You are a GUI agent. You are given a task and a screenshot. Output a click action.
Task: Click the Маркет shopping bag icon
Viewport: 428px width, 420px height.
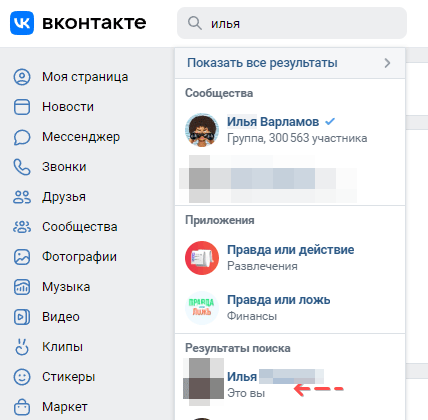(x=22, y=407)
